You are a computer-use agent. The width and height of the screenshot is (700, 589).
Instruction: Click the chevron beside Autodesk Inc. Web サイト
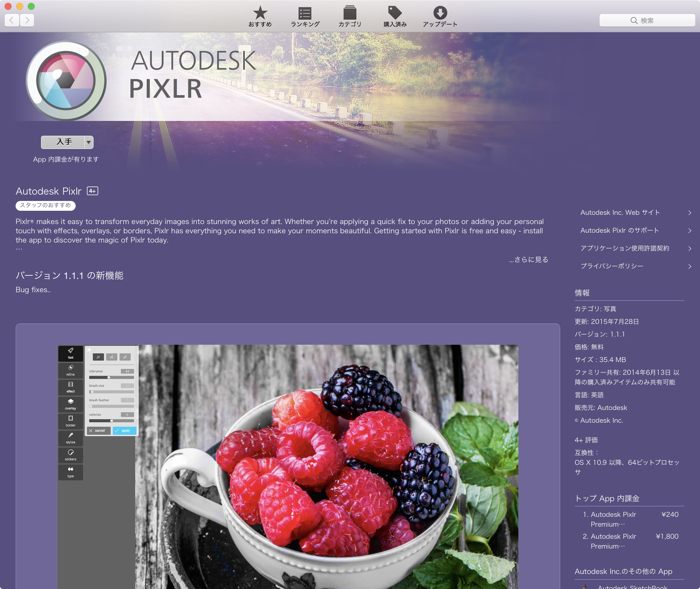tap(690, 213)
